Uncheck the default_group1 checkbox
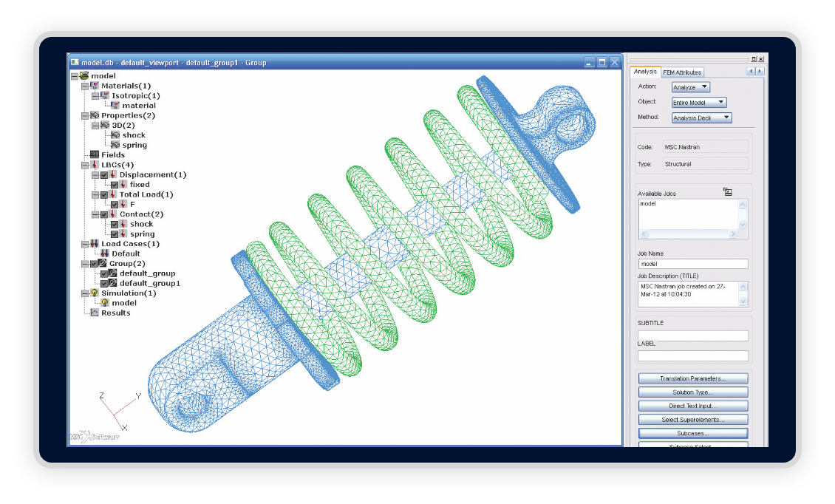The height and width of the screenshot is (504, 835). click(104, 284)
